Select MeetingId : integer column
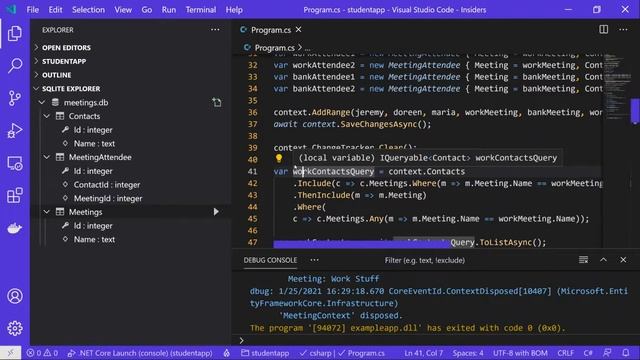Viewport: 640px width, 360px height. (108, 198)
